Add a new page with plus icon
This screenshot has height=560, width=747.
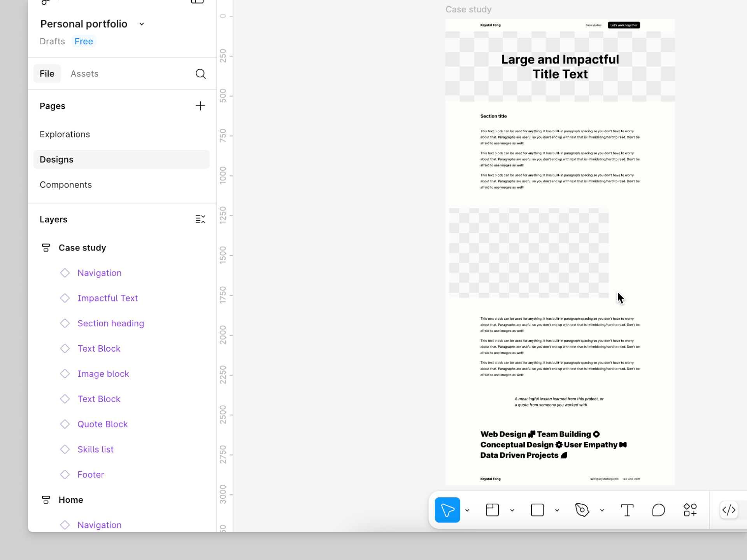pyautogui.click(x=200, y=106)
